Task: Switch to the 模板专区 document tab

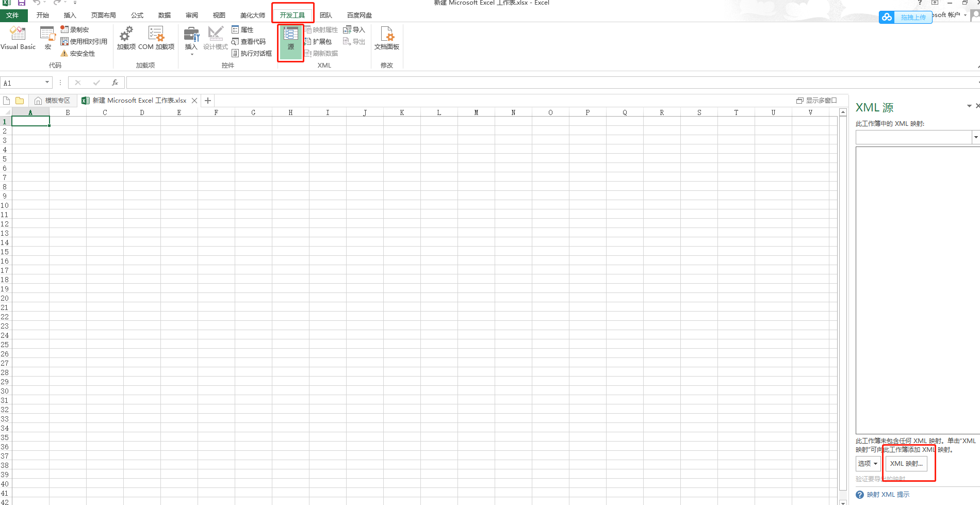Action: (x=53, y=101)
